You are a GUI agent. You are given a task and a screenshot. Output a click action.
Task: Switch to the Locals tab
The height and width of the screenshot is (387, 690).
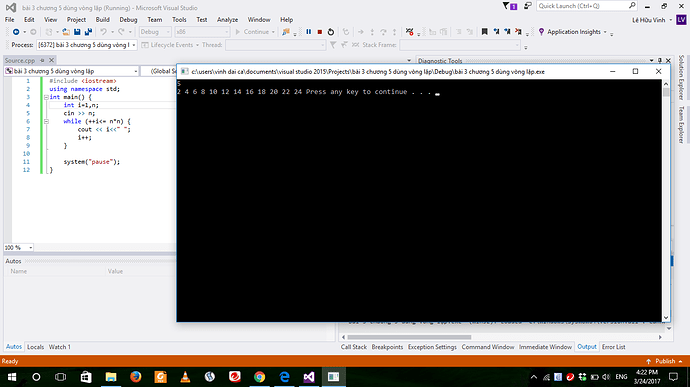(35, 347)
